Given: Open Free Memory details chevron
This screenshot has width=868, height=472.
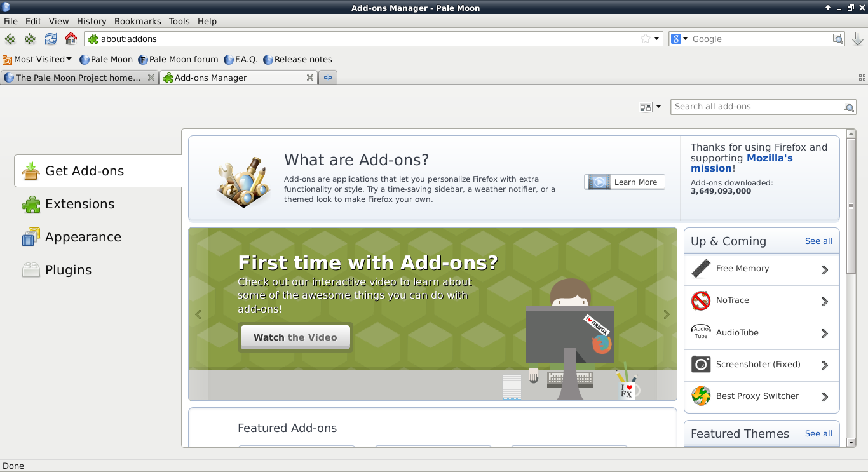Looking at the screenshot, I should 825,269.
